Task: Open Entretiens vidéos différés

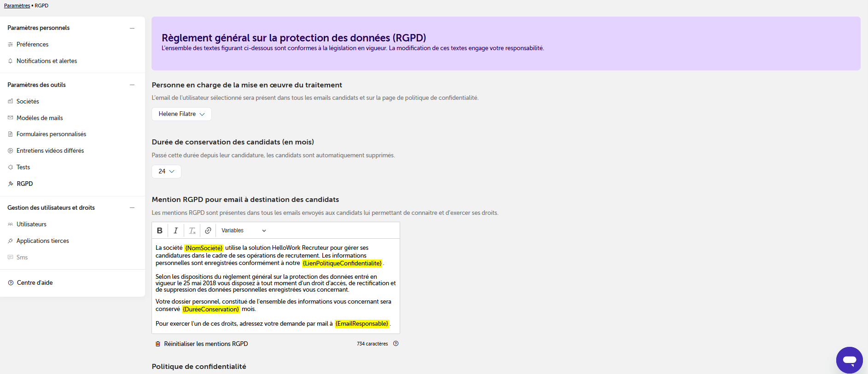Action: (50, 151)
